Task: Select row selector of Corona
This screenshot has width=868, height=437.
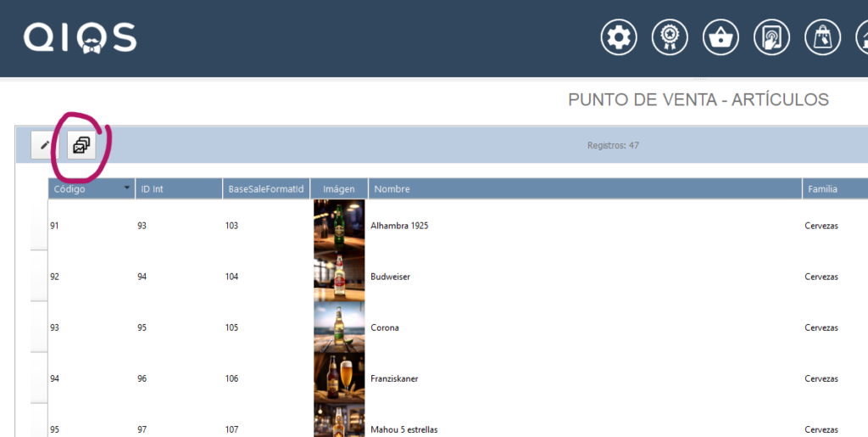Action: tap(39, 328)
